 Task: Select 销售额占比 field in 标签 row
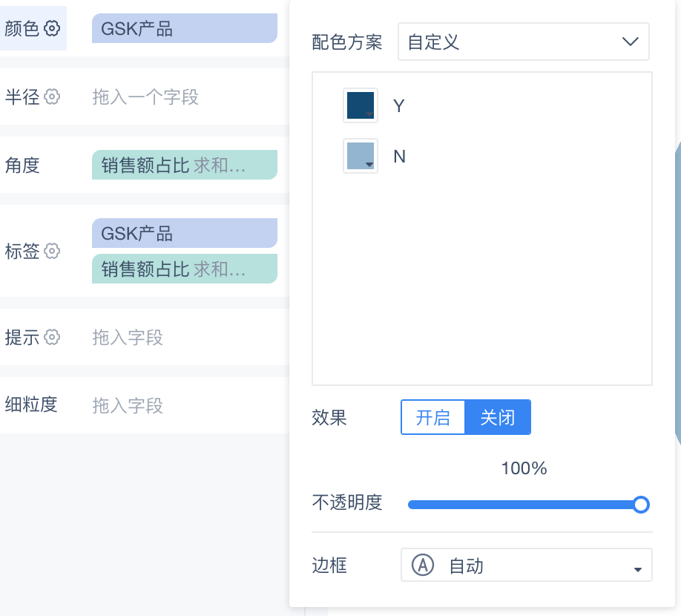185,269
